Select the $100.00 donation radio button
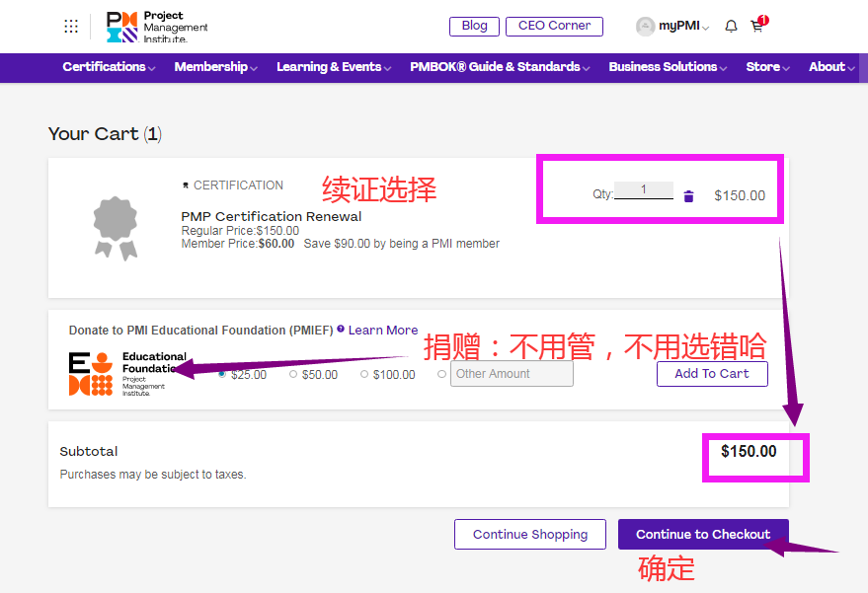Viewport: 868px width, 593px height. [x=364, y=375]
